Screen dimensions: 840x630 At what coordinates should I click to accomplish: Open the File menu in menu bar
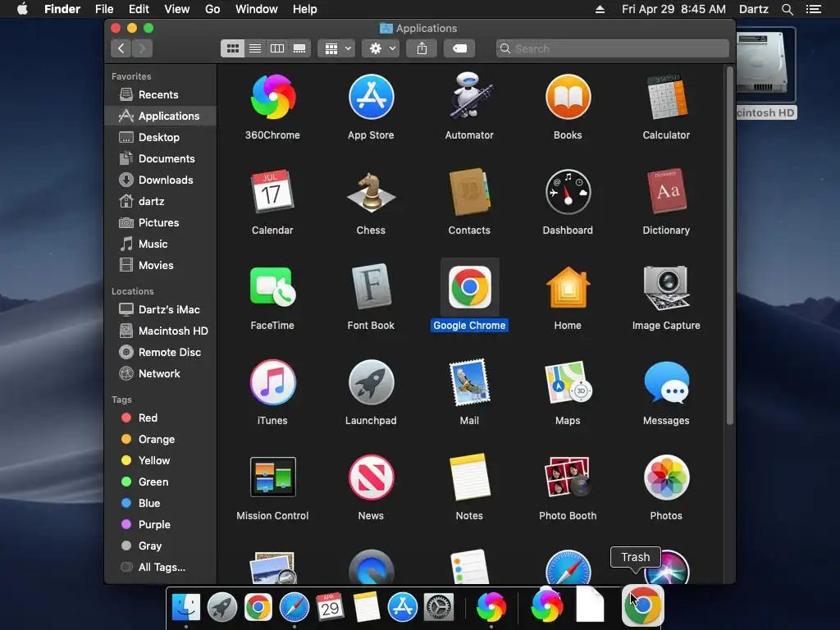click(104, 9)
